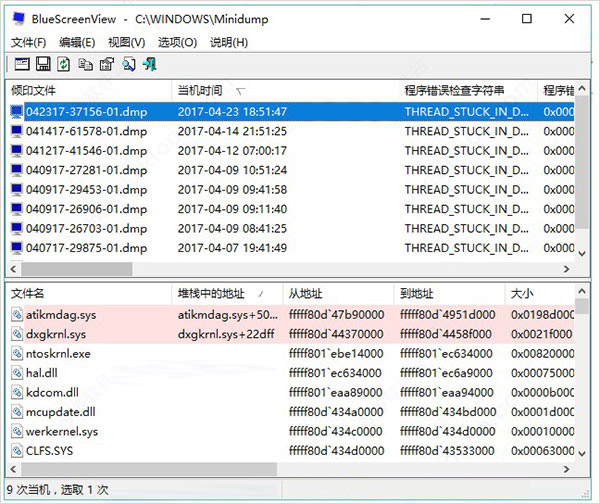Click dump icon of 040917-26906-01.dmp

tap(16, 209)
